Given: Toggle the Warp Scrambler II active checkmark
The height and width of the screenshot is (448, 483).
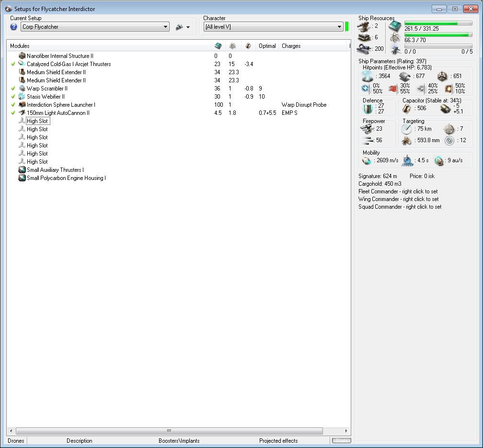Looking at the screenshot, I should tap(13, 88).
